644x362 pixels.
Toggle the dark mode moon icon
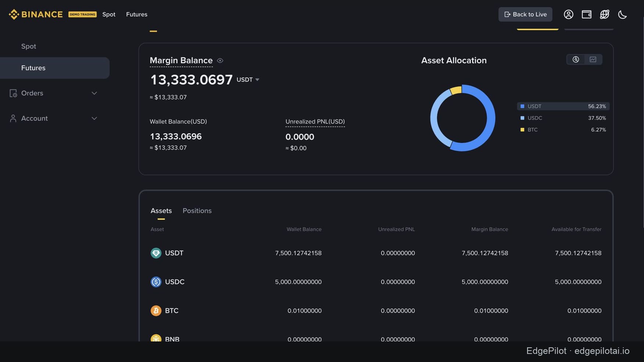(622, 14)
